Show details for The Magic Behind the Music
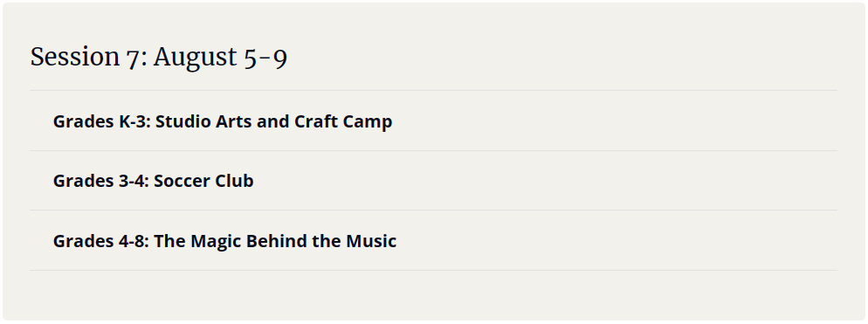This screenshot has width=868, height=324. [433, 241]
